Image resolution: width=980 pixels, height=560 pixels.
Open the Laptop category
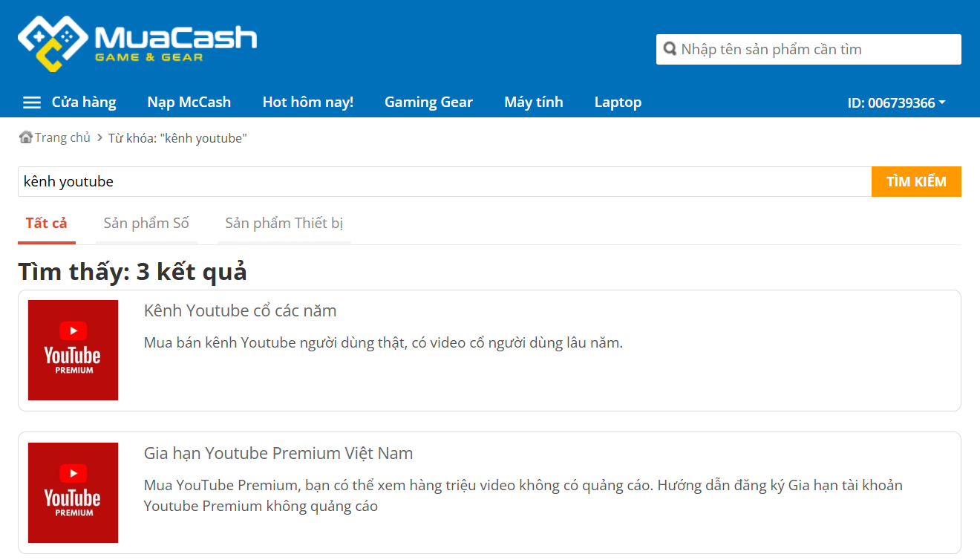[x=618, y=102]
